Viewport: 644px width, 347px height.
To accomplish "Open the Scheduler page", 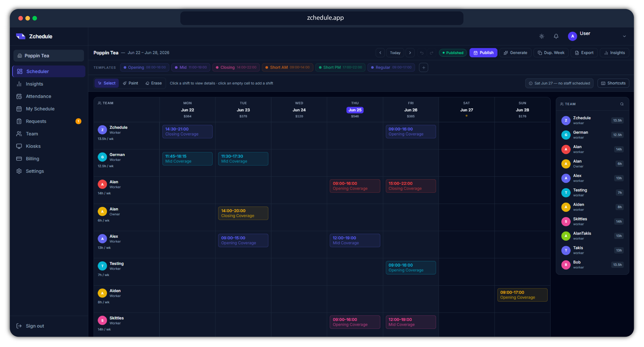I will [49, 71].
